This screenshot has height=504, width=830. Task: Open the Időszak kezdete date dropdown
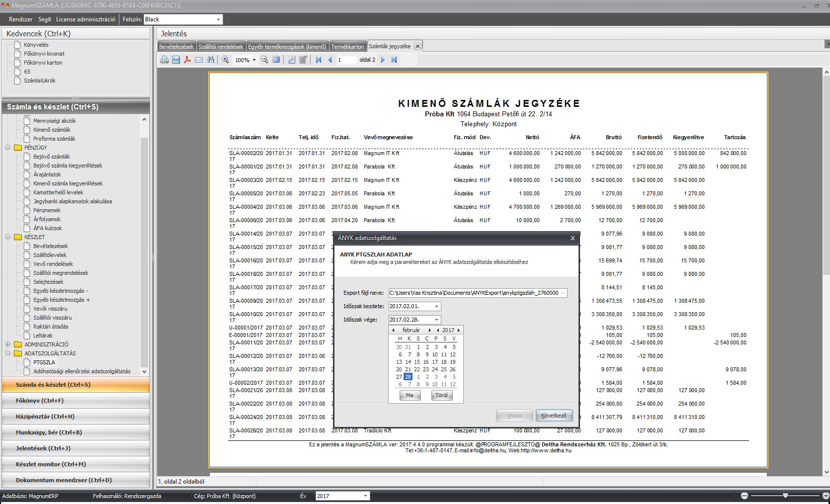click(436, 307)
